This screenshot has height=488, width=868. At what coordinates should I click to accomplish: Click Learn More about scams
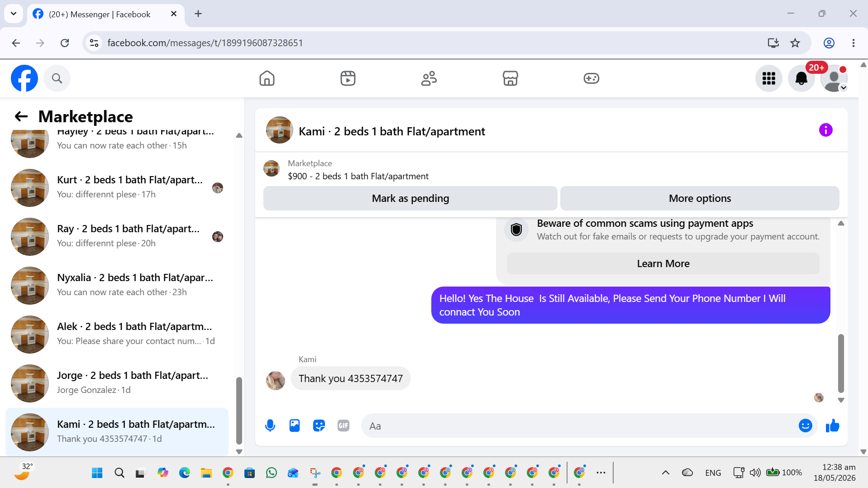point(663,263)
